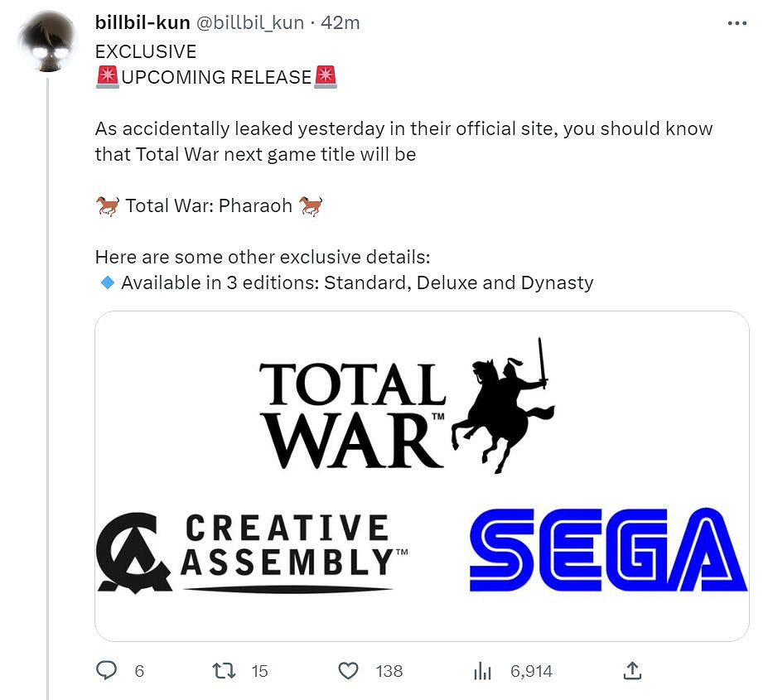Open the @billbil_kun handle link
The width and height of the screenshot is (768, 700).
pyautogui.click(x=249, y=23)
